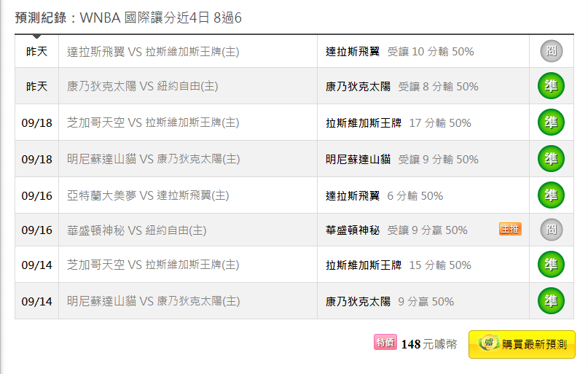Image resolution: width=588 pixels, height=374 pixels.
Task: Click green 準 icon for 09/18 明尼蘇達山貓 row
Action: pyautogui.click(x=551, y=158)
